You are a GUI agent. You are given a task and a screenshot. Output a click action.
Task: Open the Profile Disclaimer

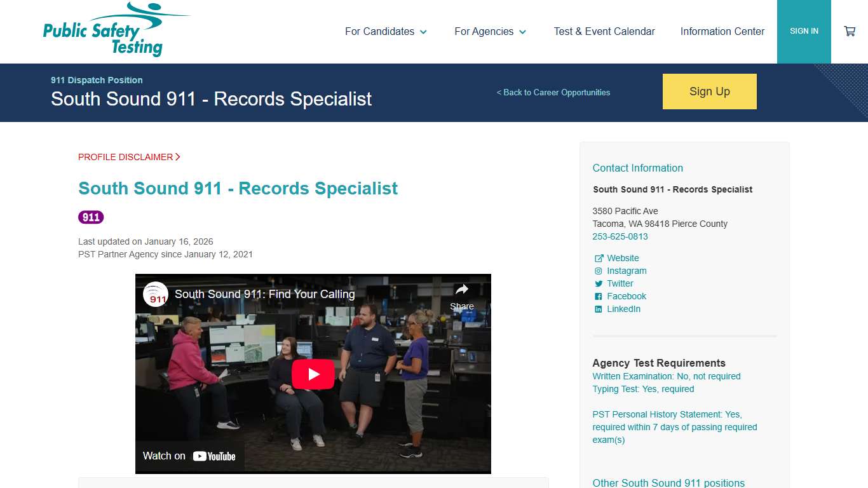coord(125,157)
